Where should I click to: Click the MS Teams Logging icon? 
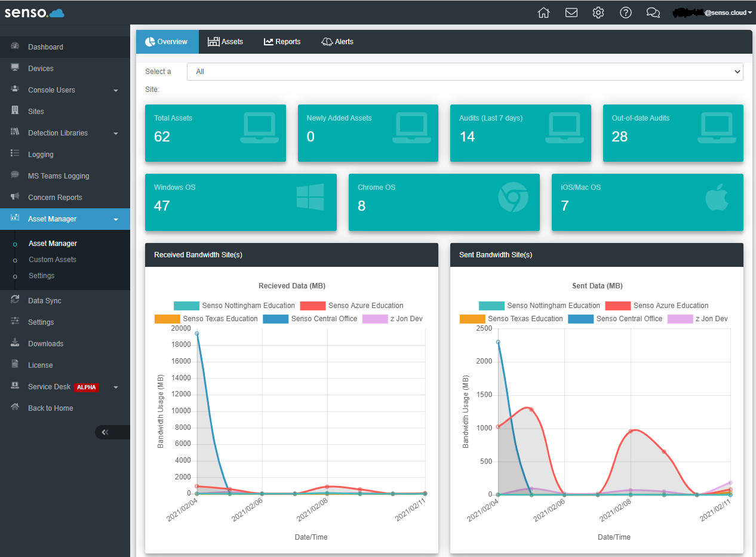point(16,176)
